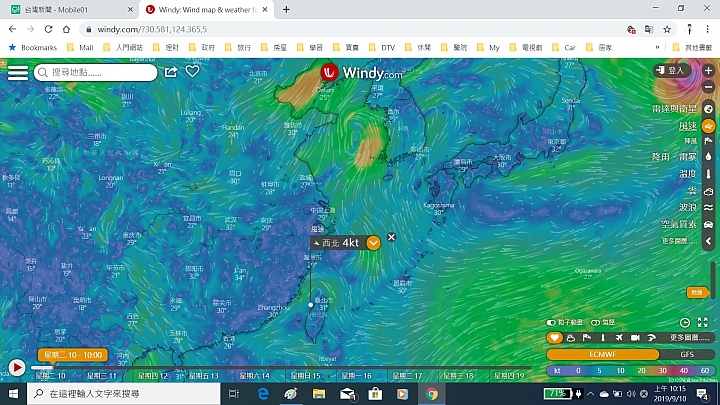720x405 pixels.
Task: Click the 空氣質素 layer label
Action: [x=679, y=225]
